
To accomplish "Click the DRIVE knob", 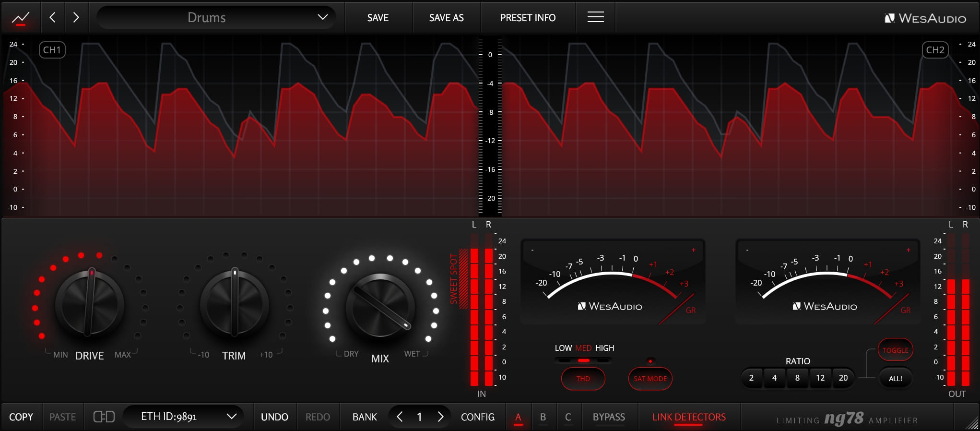I will (90, 303).
